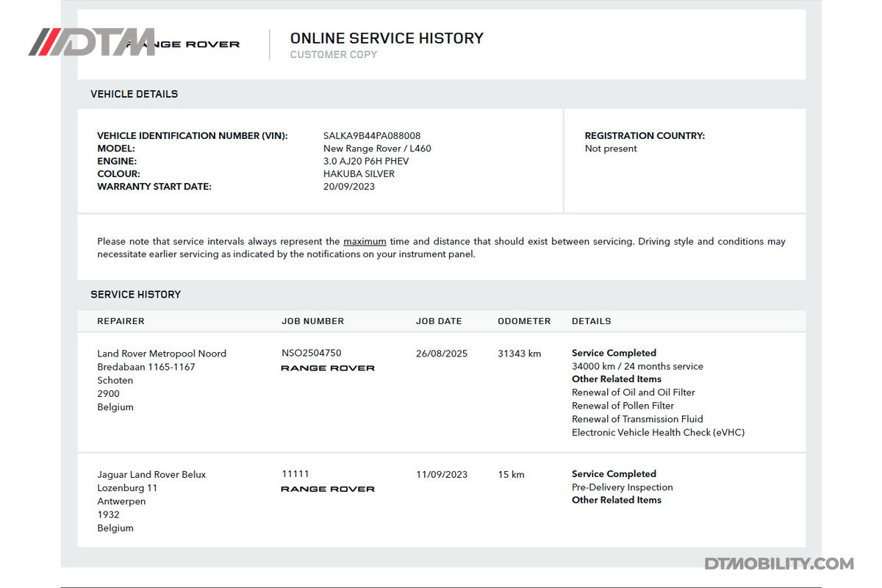Click the Pre-Delivery Inspection entry
The image size is (882, 588).
622,487
